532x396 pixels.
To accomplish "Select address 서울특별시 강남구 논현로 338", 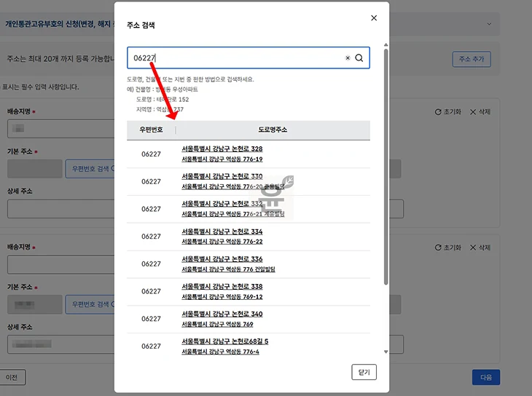I will 222,287.
